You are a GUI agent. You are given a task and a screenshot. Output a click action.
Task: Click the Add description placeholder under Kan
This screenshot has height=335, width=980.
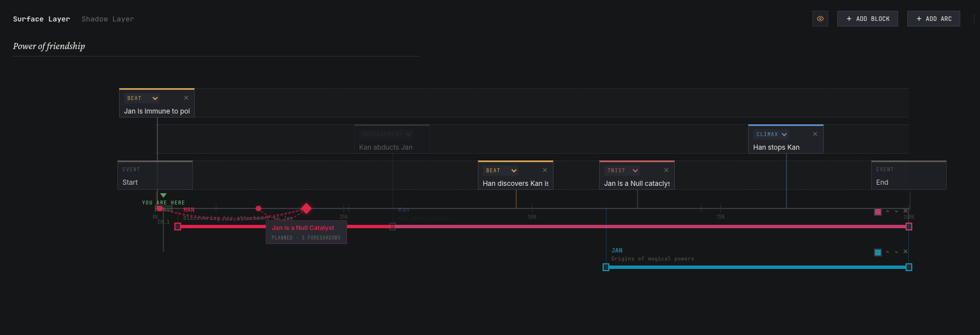424,218
